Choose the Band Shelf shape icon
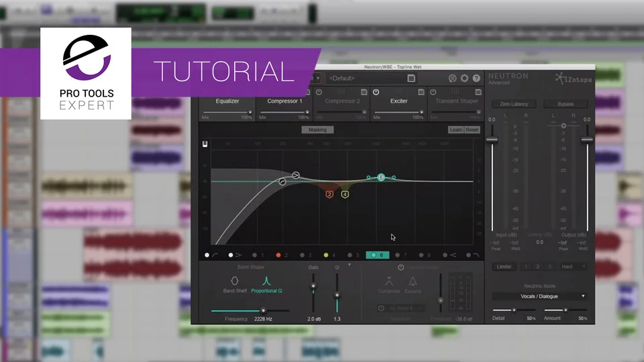Viewport: 644px width, 362px height. [x=235, y=281]
